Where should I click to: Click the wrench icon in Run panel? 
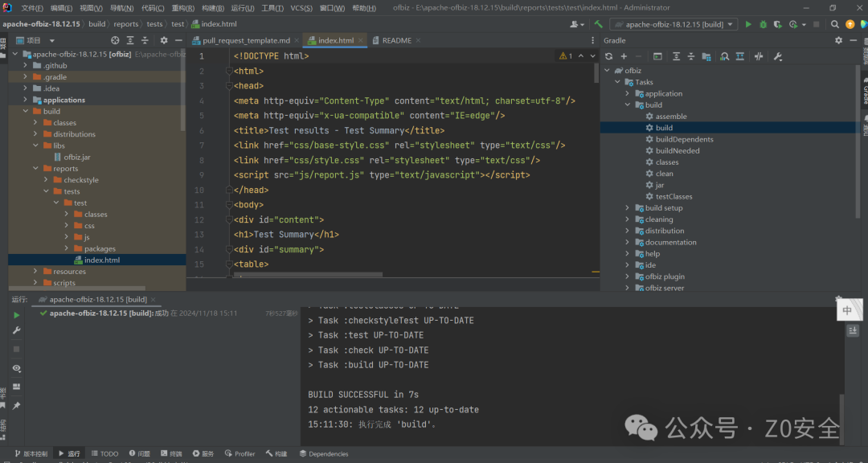pos(17,330)
